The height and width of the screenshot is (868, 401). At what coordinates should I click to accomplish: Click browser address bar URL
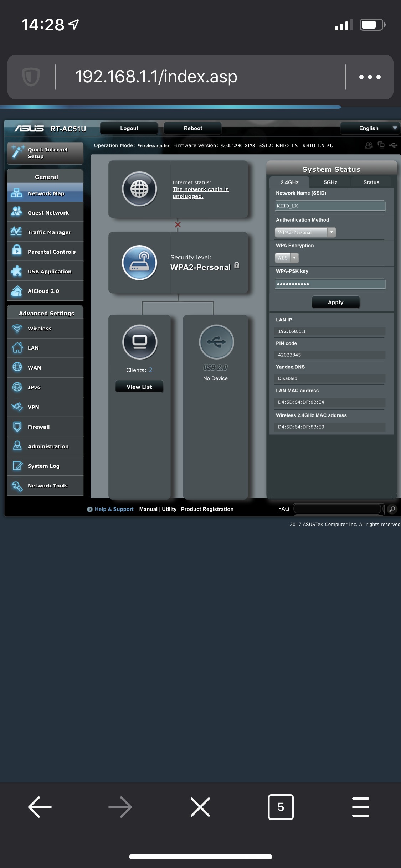click(156, 77)
